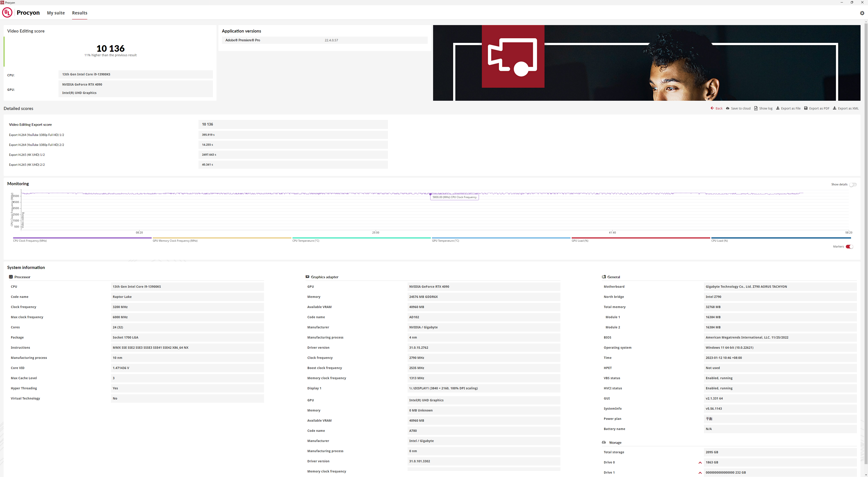
Task: Export the result as XML
Action: point(845,108)
